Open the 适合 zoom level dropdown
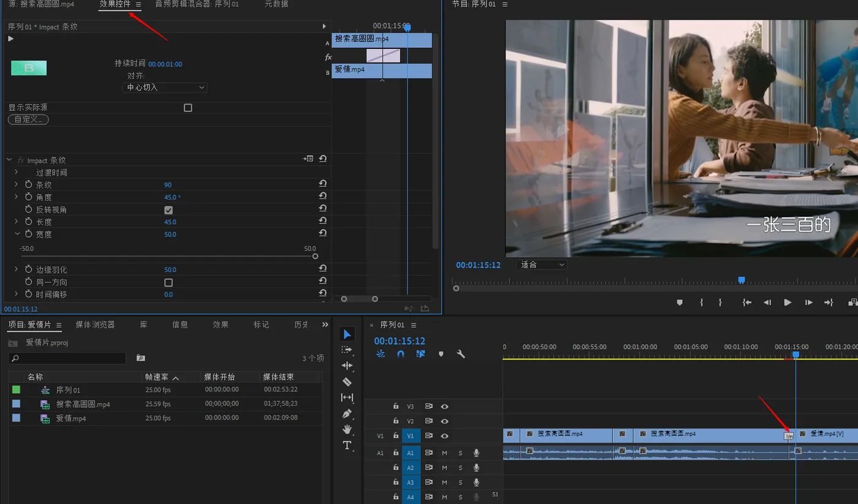858x504 pixels. click(x=542, y=265)
